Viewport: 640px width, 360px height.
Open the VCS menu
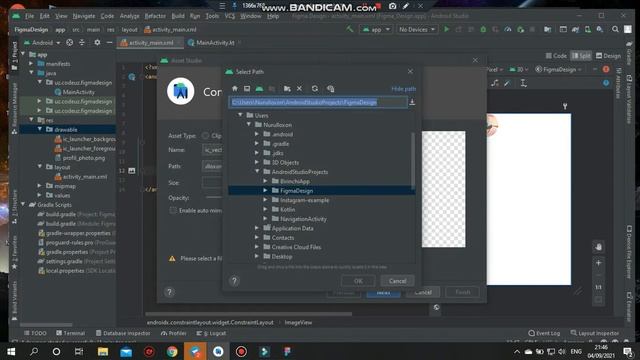click(x=230, y=16)
